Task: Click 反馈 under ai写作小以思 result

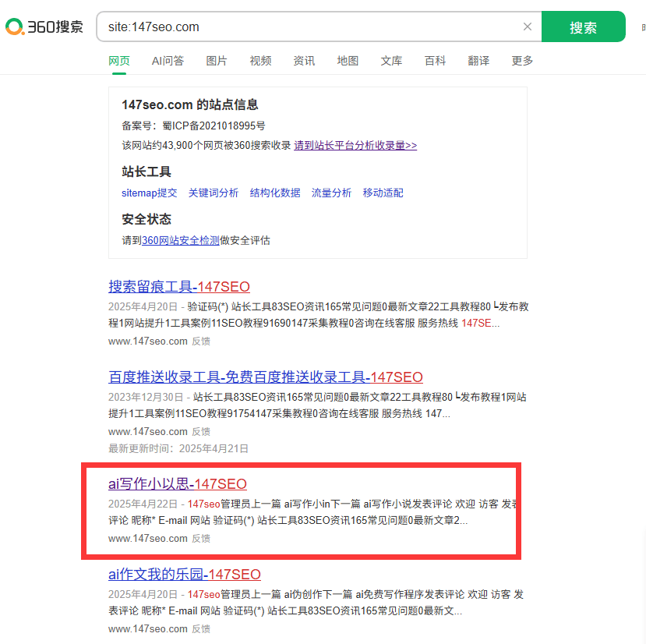Action: click(x=201, y=539)
